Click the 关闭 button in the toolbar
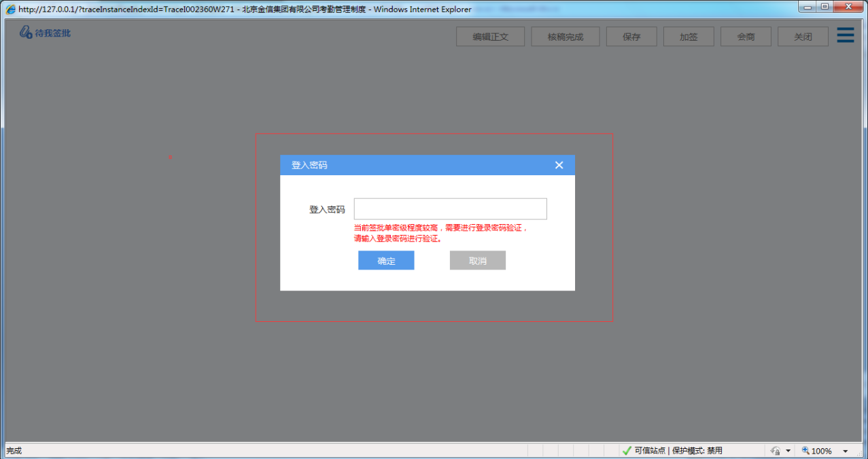 tap(802, 36)
